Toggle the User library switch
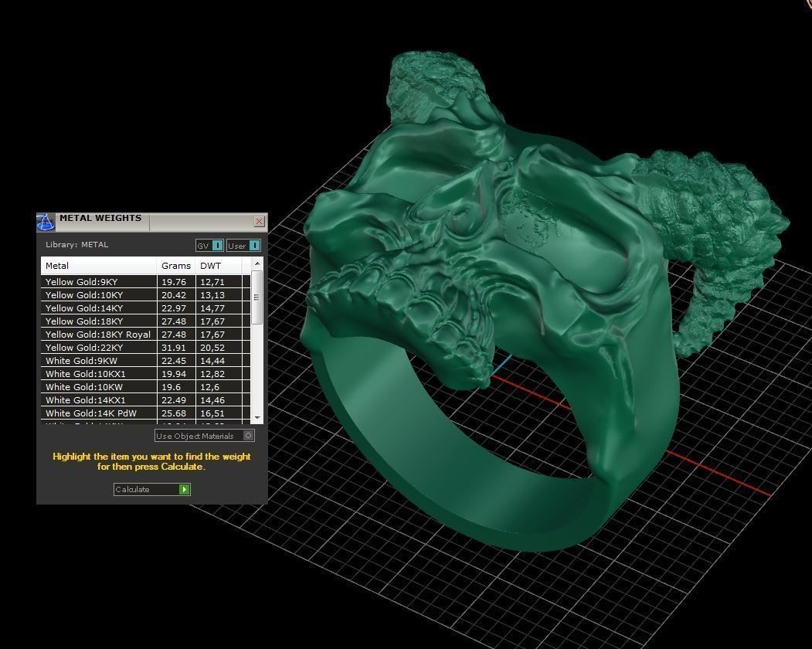Viewport: 812px width, 649px height. [x=243, y=246]
